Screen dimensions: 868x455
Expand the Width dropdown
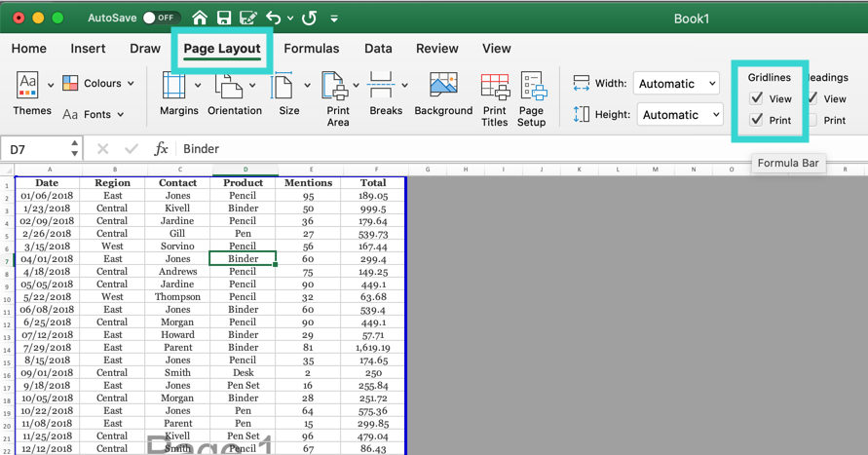(x=677, y=84)
